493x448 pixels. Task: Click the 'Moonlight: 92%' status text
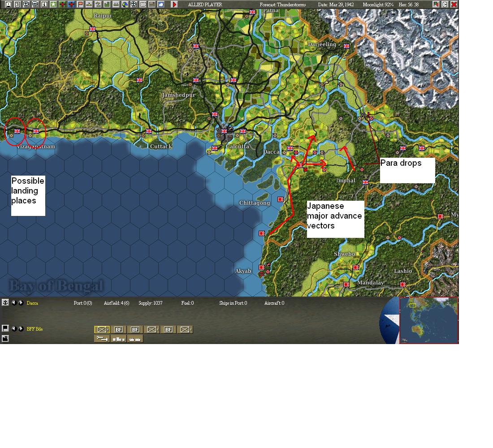click(x=378, y=5)
